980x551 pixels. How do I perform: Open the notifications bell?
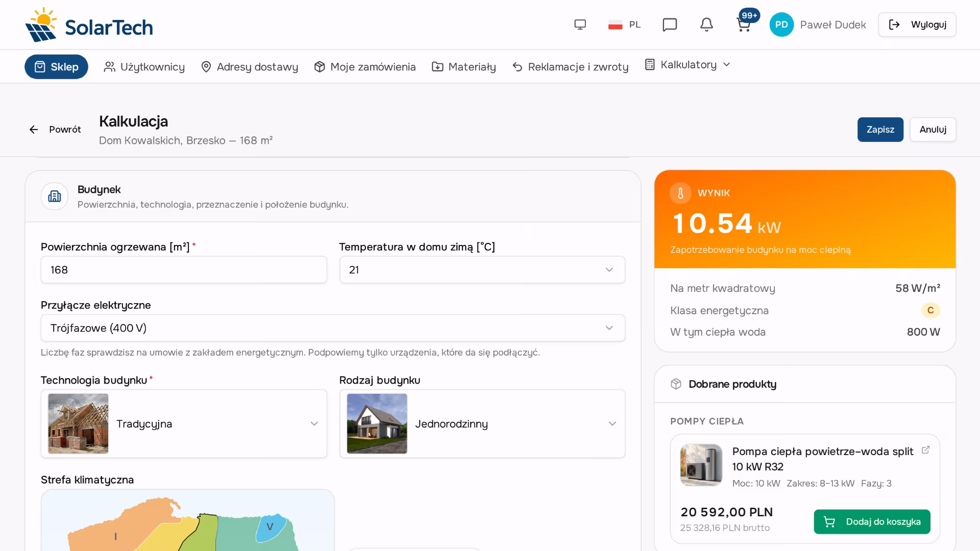point(706,24)
